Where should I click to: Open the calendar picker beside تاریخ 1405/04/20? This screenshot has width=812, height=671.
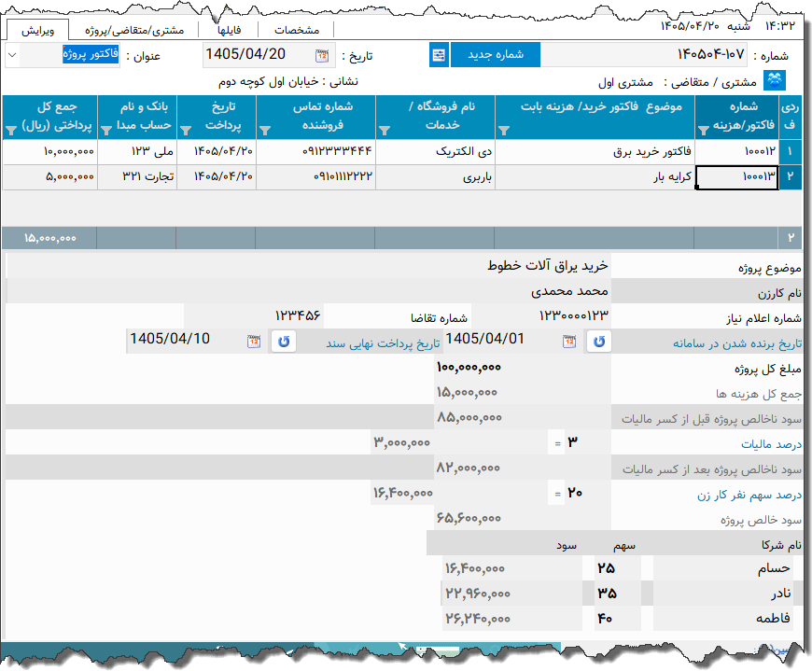click(x=322, y=55)
